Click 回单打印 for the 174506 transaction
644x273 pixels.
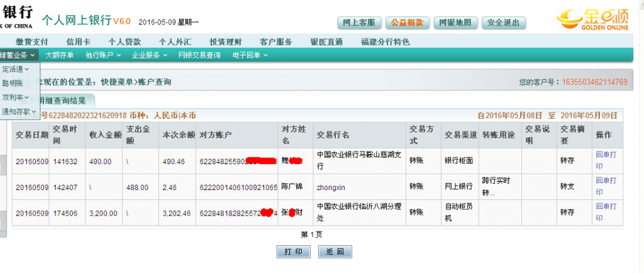(x=606, y=212)
